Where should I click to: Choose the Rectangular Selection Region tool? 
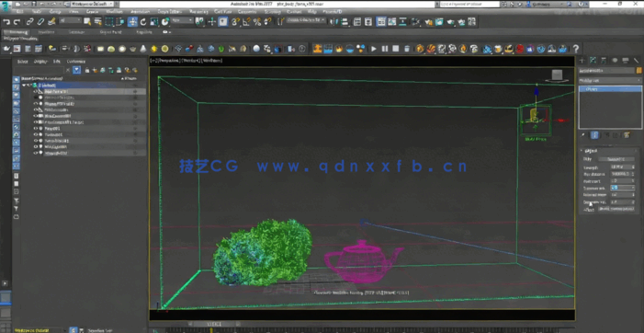[109, 22]
